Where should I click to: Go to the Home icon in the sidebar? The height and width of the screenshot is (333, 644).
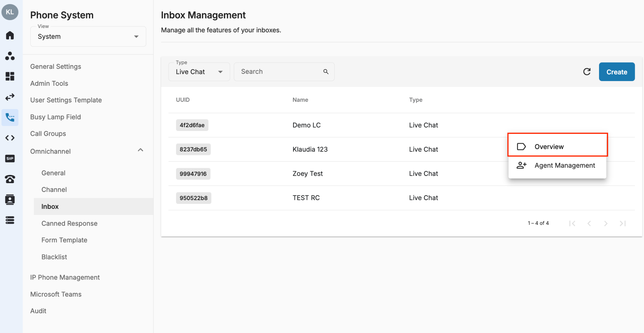10,35
